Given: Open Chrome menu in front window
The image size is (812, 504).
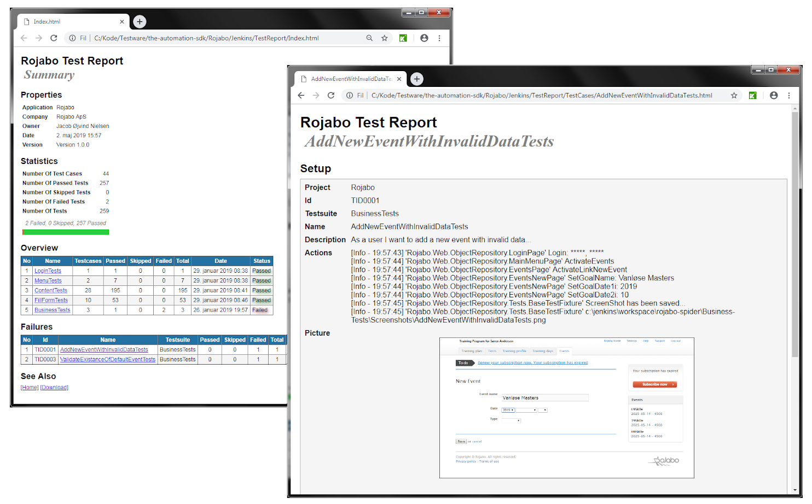Looking at the screenshot, I should [789, 95].
